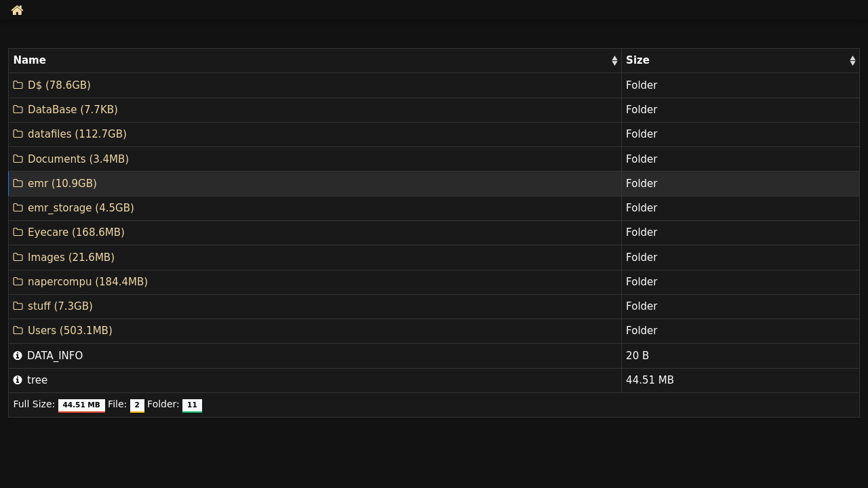This screenshot has width=868, height=488.
Task: Open the emr (10.9GB) folder
Action: point(62,183)
